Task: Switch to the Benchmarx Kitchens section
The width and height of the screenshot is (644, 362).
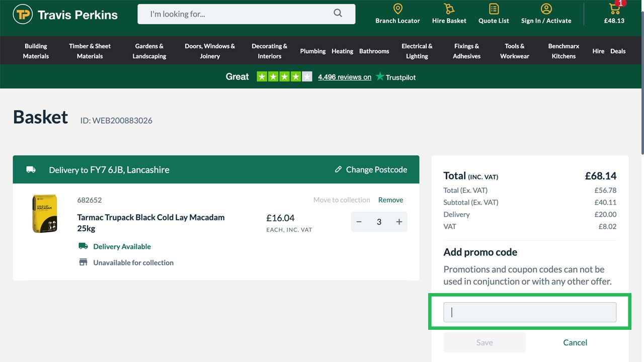Action: (563, 50)
